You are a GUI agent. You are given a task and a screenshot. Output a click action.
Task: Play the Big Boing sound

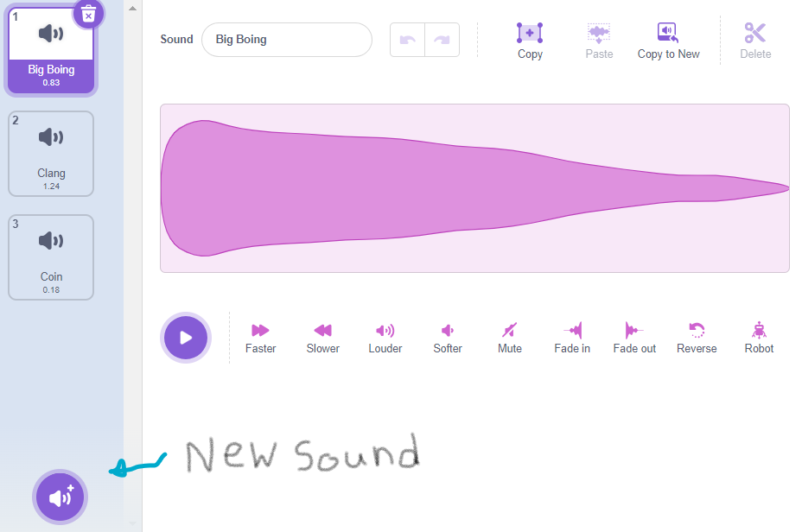coord(185,337)
